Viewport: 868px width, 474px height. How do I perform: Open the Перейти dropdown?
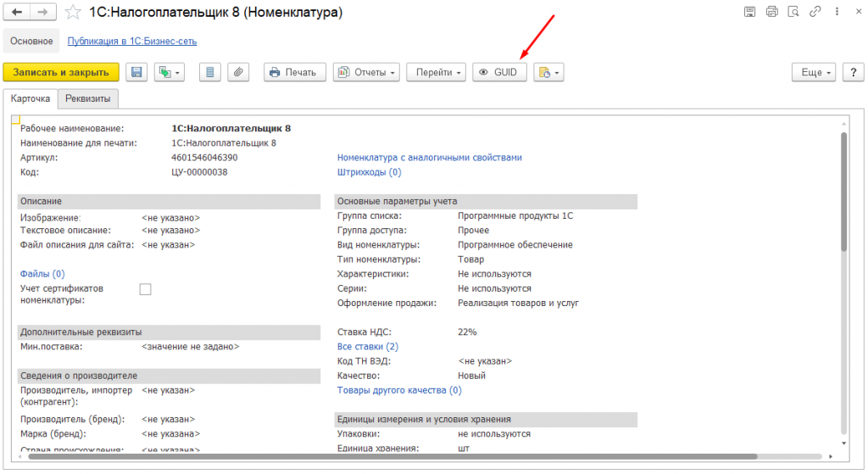(x=437, y=73)
